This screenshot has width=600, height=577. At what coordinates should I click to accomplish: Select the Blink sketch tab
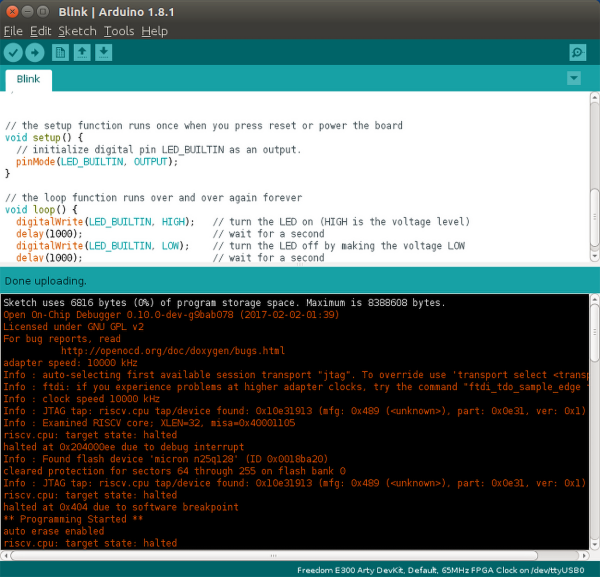click(29, 79)
